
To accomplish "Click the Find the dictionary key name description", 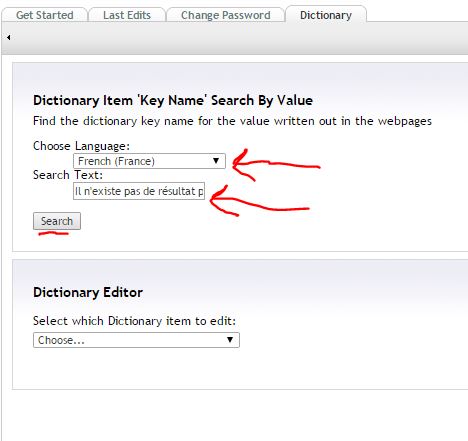I will 232,121.
